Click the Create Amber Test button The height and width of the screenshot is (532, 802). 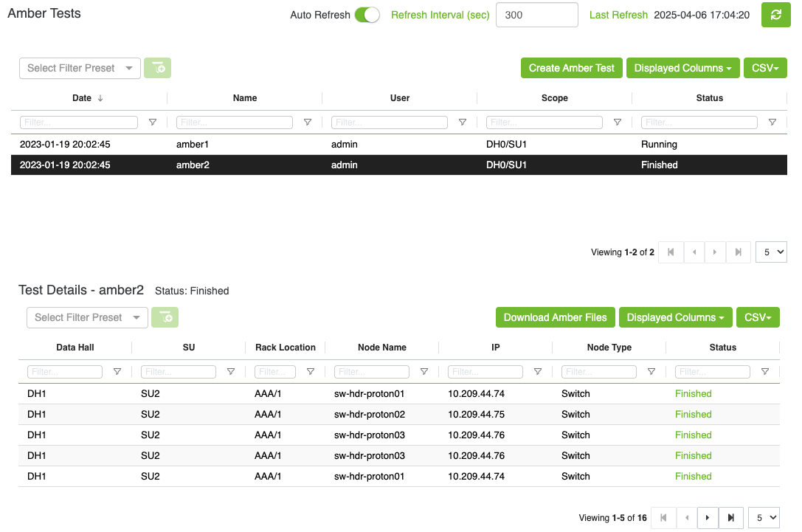[571, 68]
